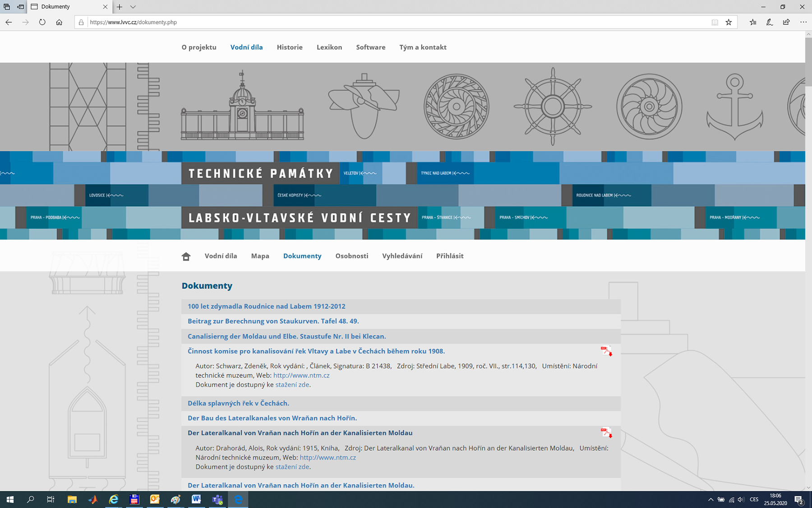Open the Historie menu item
812x508 pixels.
pyautogui.click(x=290, y=47)
